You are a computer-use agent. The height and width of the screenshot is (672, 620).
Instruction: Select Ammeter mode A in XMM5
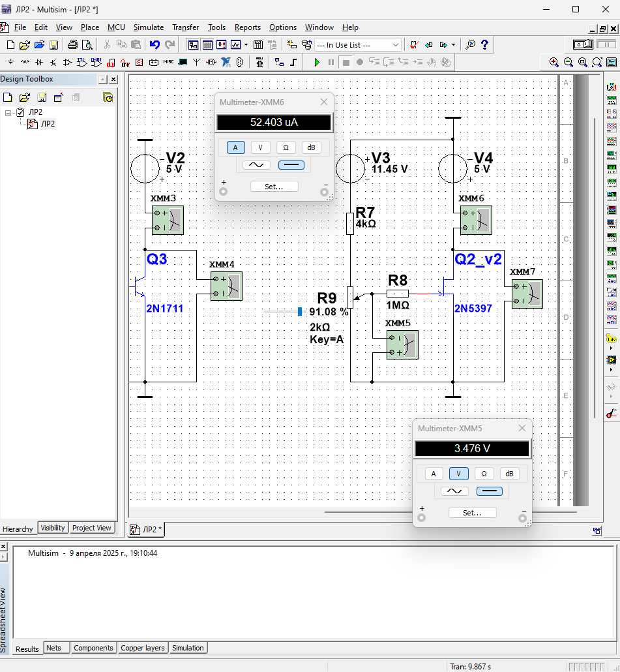pos(434,474)
